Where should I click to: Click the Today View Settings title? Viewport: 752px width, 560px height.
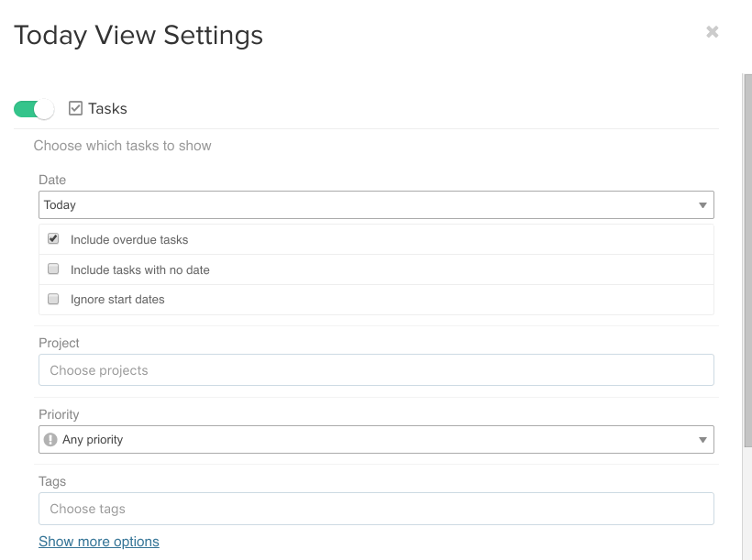138,36
